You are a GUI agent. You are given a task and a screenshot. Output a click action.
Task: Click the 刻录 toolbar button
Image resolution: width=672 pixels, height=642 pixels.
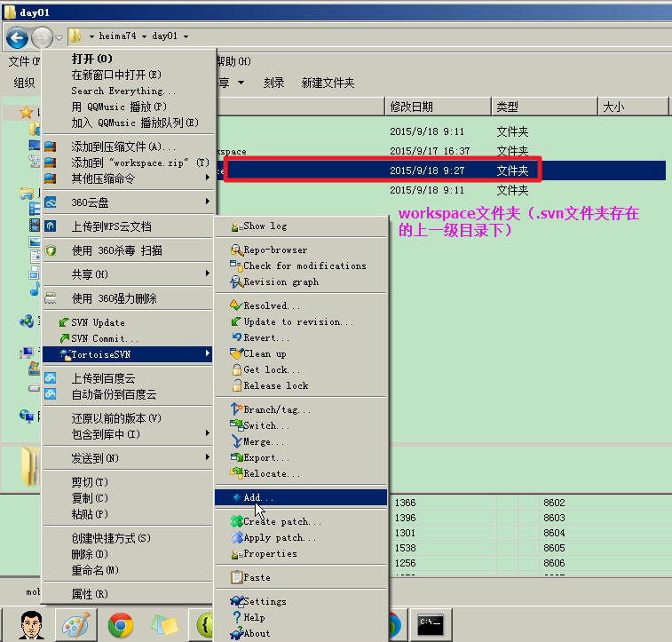[x=273, y=83]
